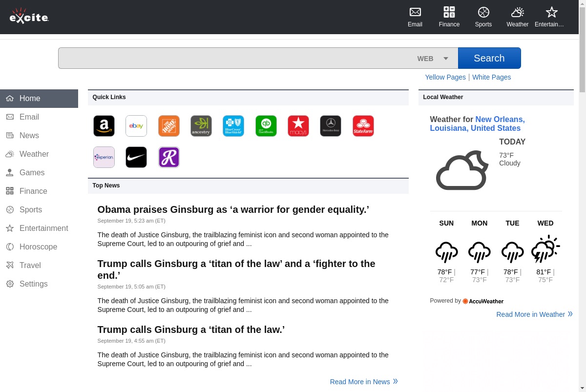Open the Macy's quick link

298,126
